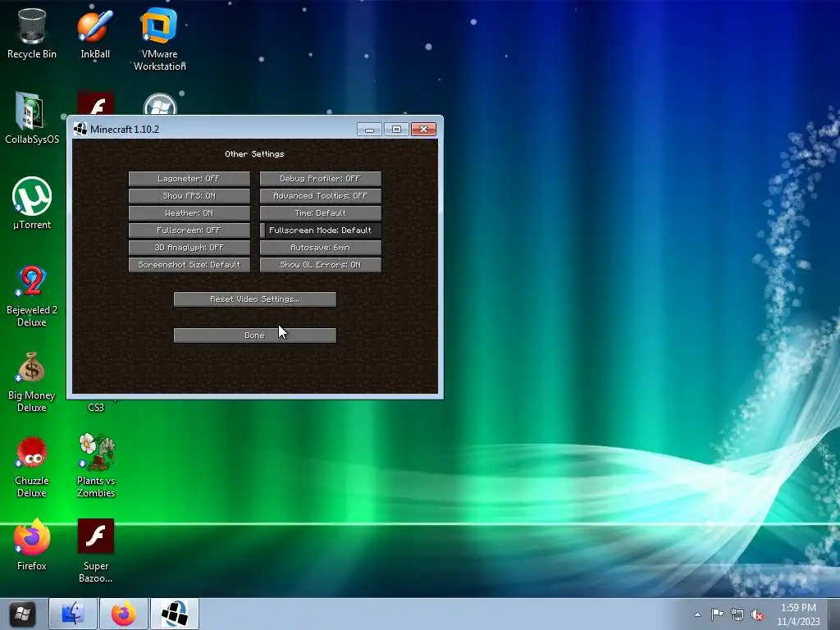Close the Minecraft 1.10.2 window
Image resolution: width=840 pixels, height=630 pixels.
pyautogui.click(x=424, y=129)
